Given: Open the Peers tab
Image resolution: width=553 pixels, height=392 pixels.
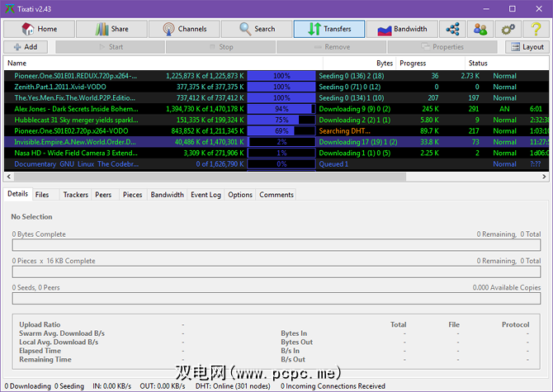Looking at the screenshot, I should click(x=103, y=195).
